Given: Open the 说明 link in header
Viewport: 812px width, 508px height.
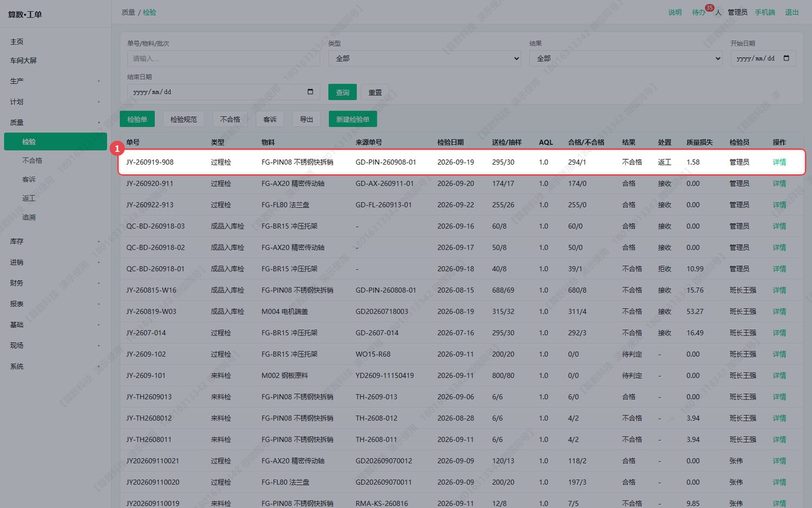Looking at the screenshot, I should click(675, 12).
